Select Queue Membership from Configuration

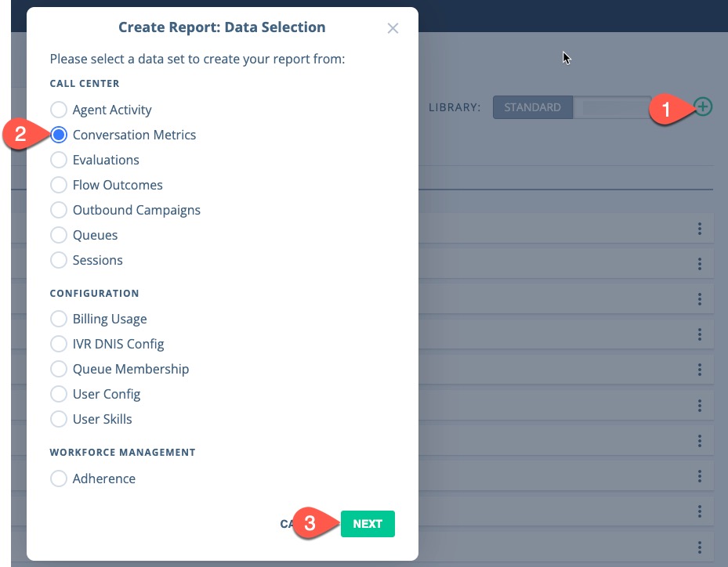point(59,369)
